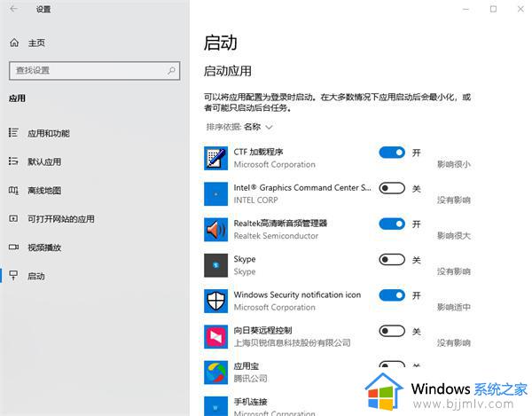Click the 腾讯公司 publisher text
532x416 pixels.
click(250, 379)
